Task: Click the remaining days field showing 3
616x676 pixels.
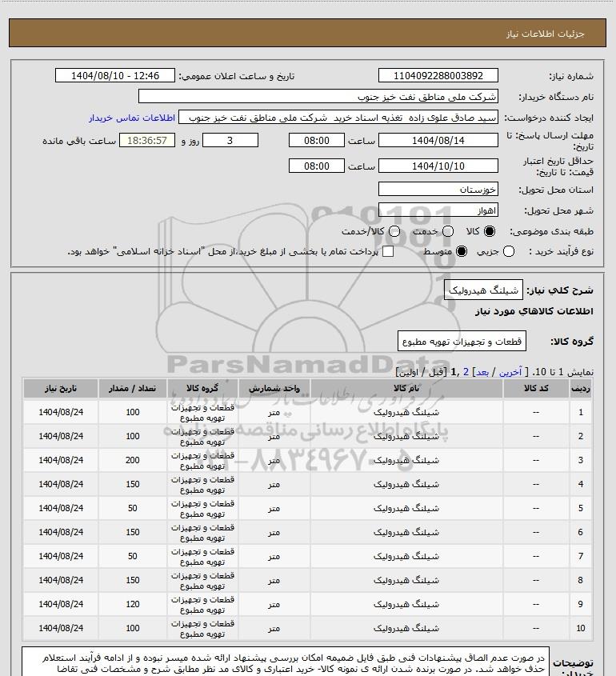Action: (230, 141)
